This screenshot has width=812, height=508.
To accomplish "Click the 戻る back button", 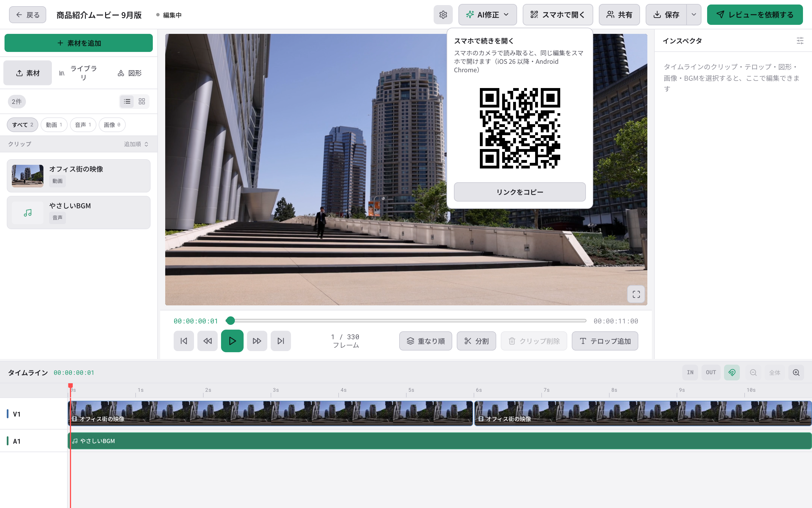I will (x=28, y=15).
